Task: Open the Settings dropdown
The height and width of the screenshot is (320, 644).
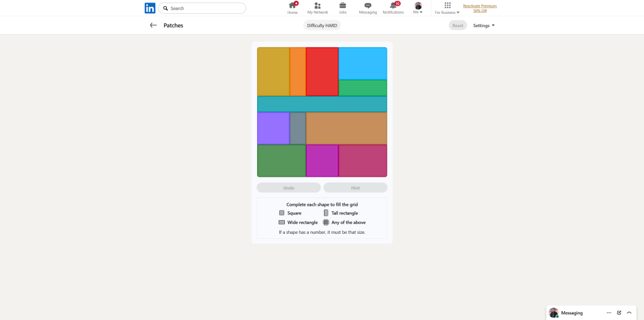Action: click(x=484, y=26)
